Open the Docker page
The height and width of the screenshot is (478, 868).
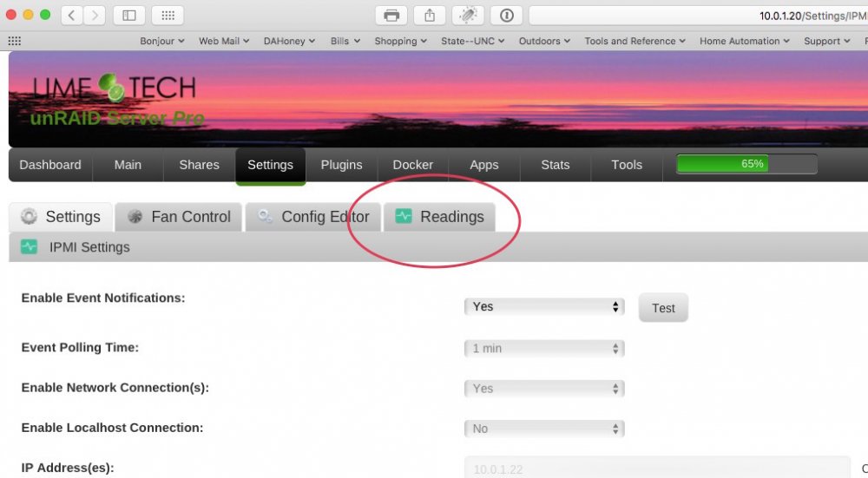413,164
